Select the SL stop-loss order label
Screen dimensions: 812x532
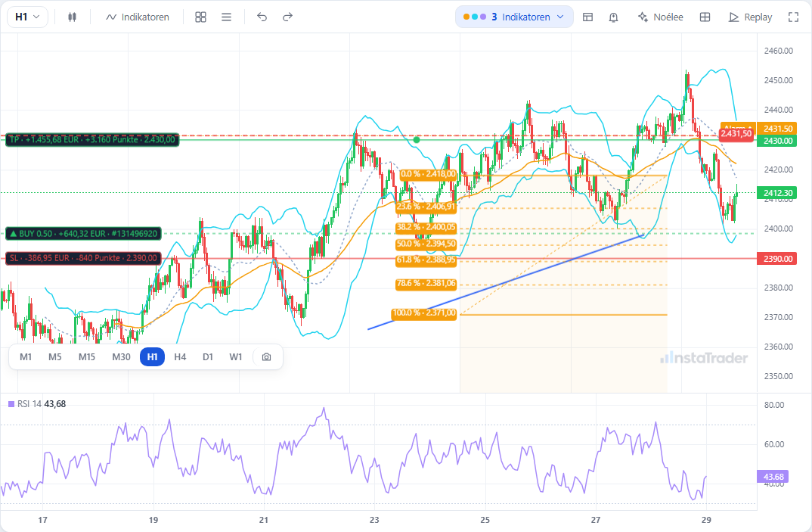pos(83,258)
